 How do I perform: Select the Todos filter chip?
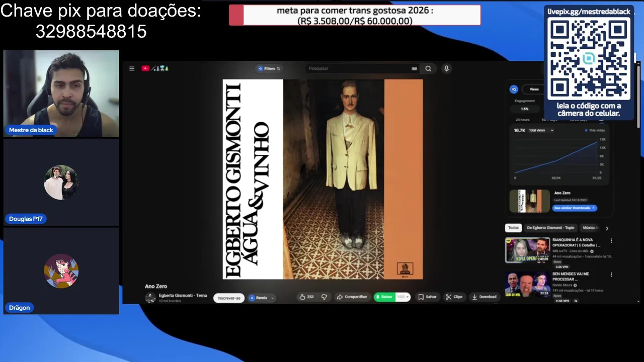(x=513, y=228)
